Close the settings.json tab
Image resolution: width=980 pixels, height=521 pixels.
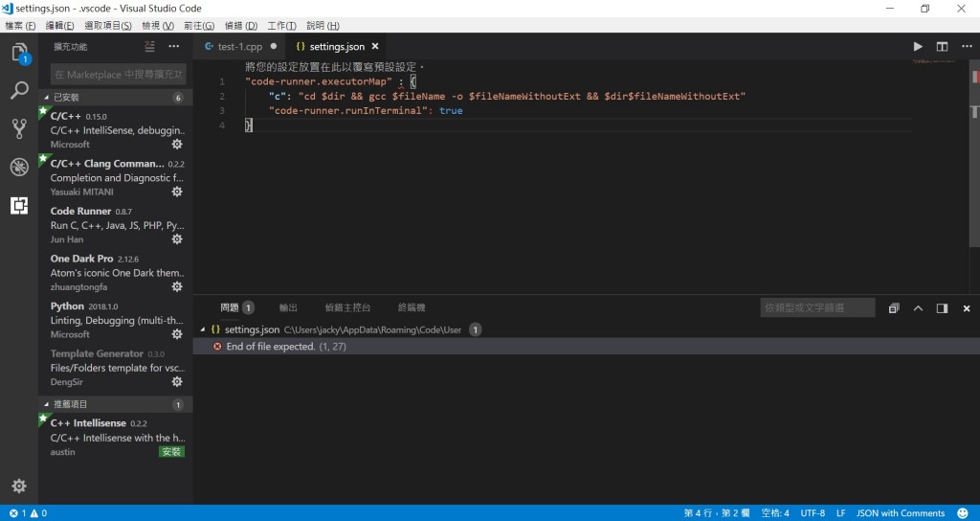click(375, 46)
